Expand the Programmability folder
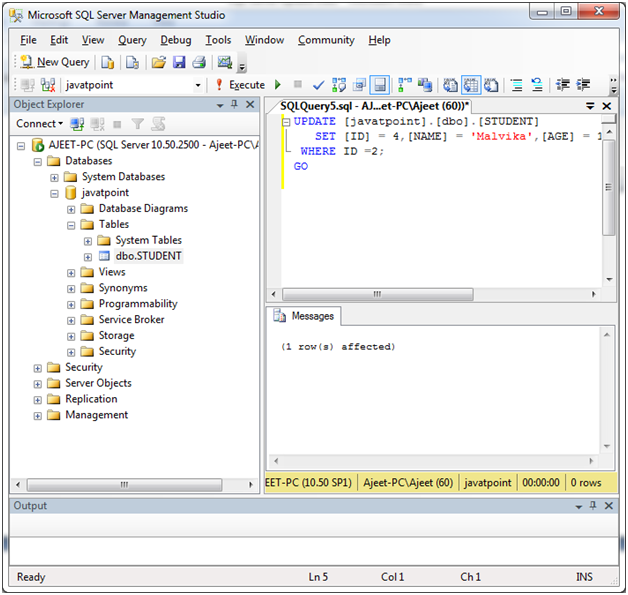 (71, 305)
